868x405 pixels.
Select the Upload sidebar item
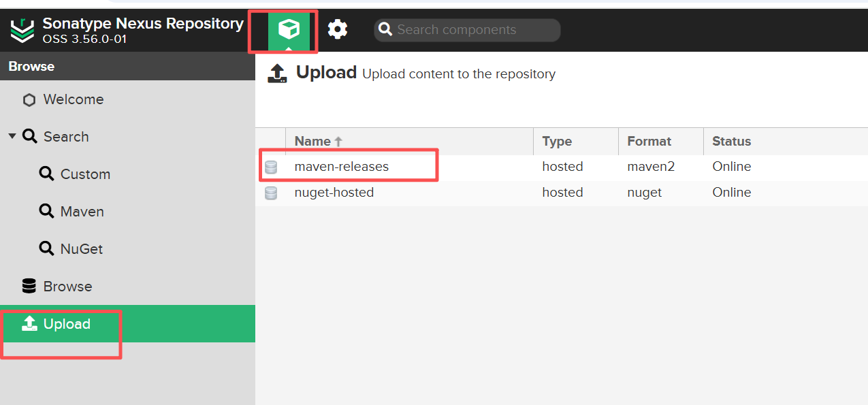click(x=127, y=324)
